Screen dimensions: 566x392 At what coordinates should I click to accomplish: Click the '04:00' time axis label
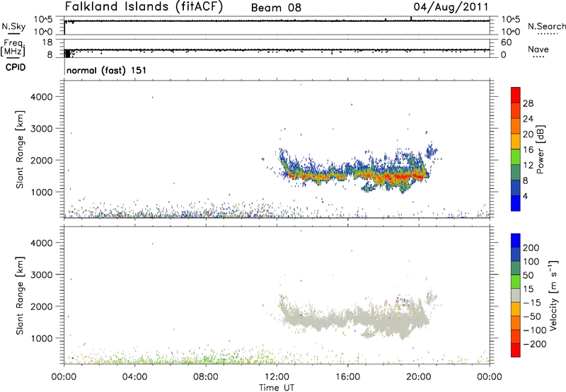(x=135, y=377)
